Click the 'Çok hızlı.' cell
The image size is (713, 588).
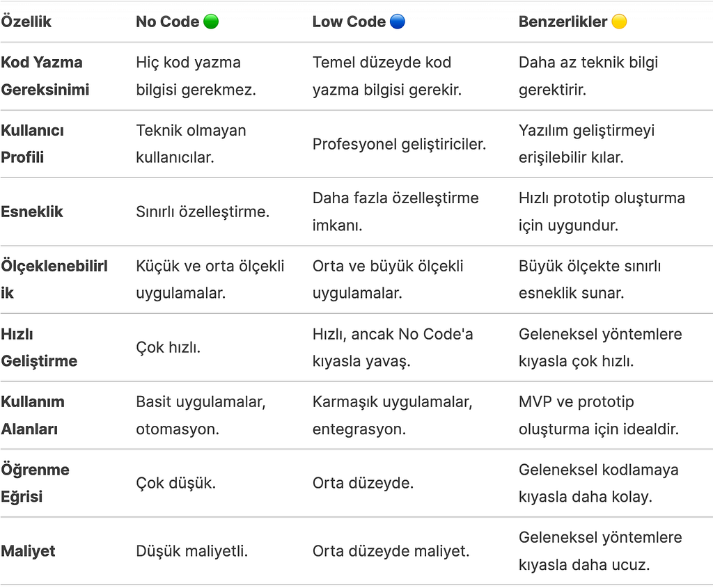click(x=169, y=348)
